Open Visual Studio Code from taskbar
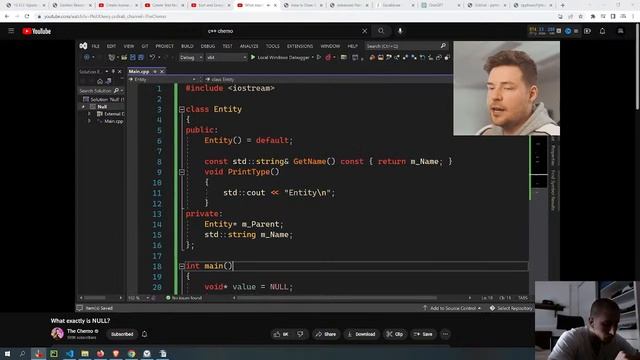Screen dimensions: 640x360 pyautogui.click(x=69, y=353)
